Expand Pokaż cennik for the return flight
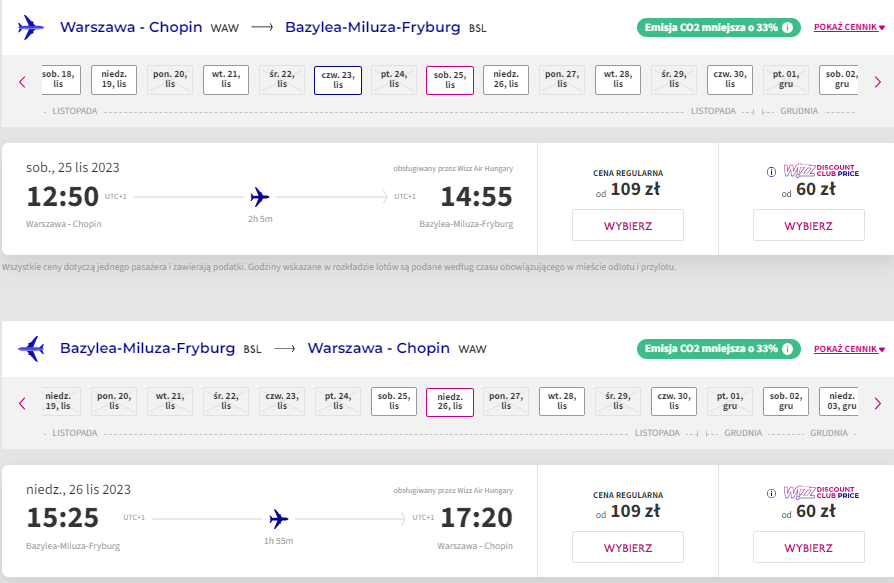Screen dimensions: 894x583 click(849, 349)
